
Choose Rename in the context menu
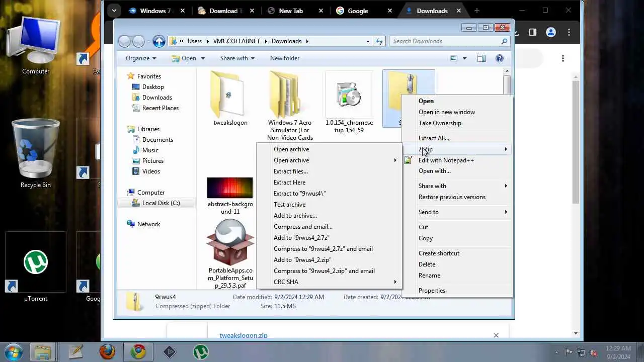click(429, 276)
